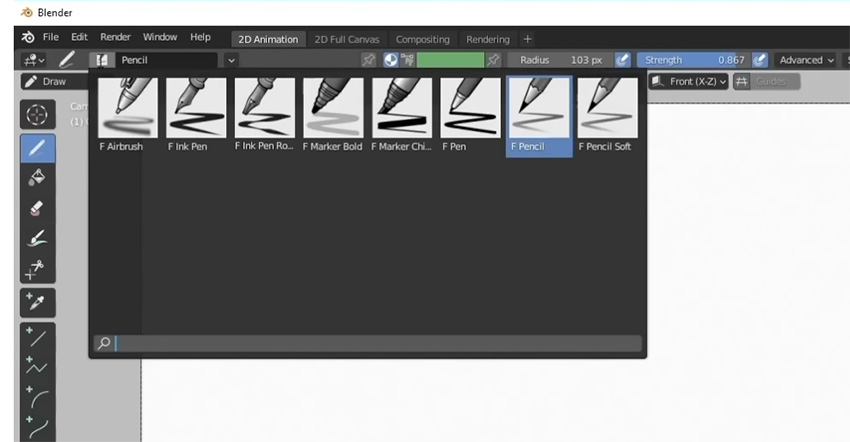Open the brush list dropdown arrow
This screenshot has height=442, width=850.
231,60
